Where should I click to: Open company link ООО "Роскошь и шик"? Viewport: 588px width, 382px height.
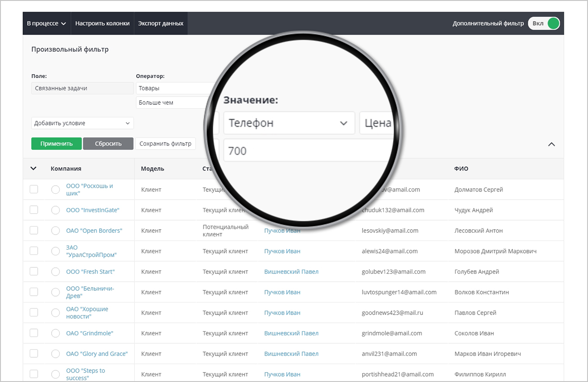tap(90, 190)
